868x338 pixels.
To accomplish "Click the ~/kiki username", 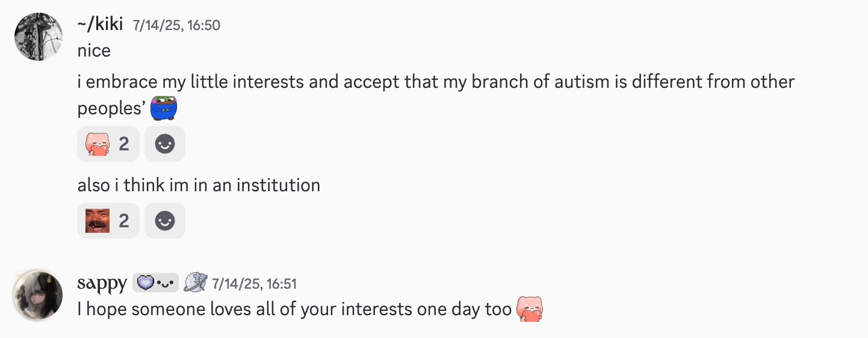I will (x=100, y=25).
